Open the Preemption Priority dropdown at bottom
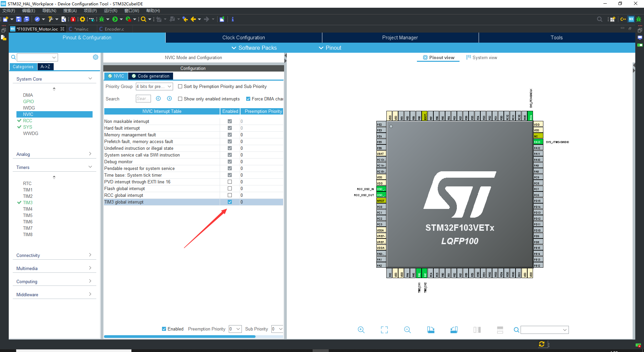 pos(235,329)
